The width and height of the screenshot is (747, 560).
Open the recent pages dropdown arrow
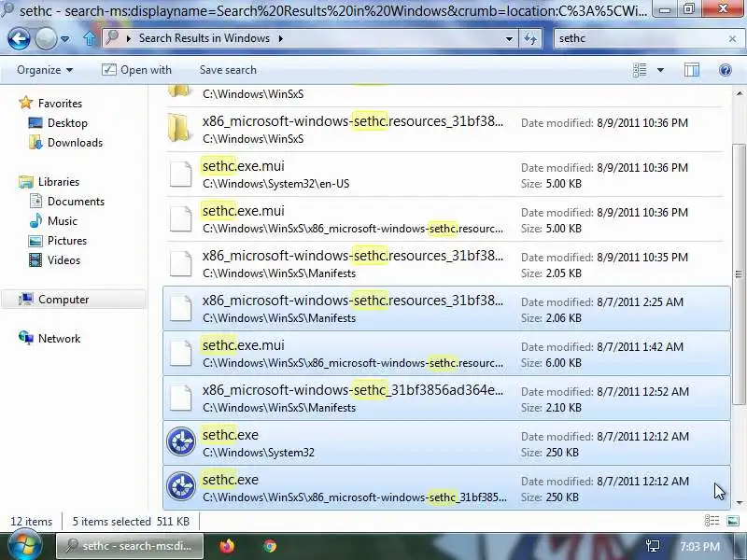pos(65,39)
